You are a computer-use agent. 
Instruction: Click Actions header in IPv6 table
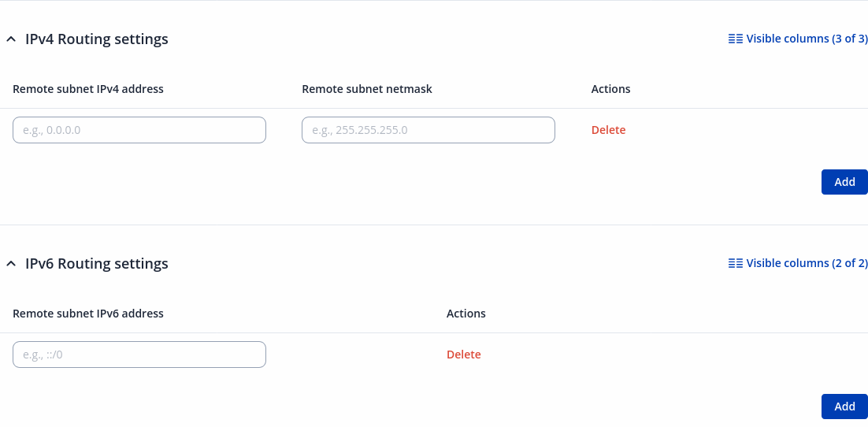[x=466, y=314]
